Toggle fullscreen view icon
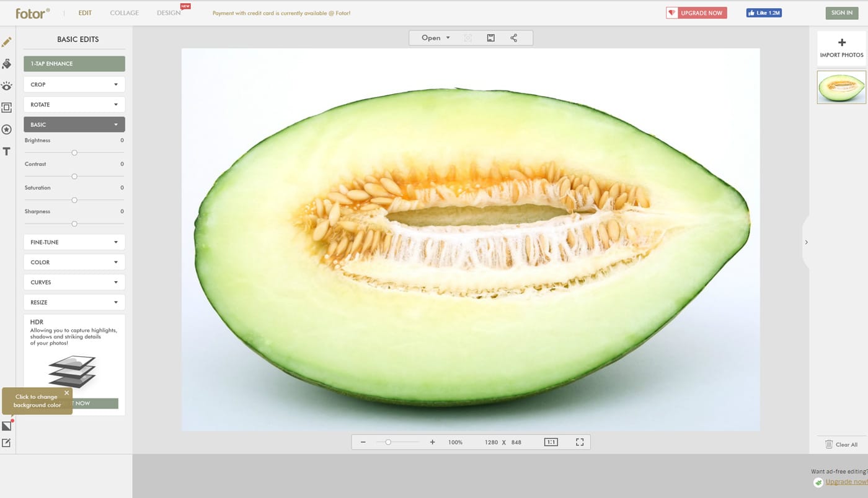The height and width of the screenshot is (498, 868). point(580,442)
